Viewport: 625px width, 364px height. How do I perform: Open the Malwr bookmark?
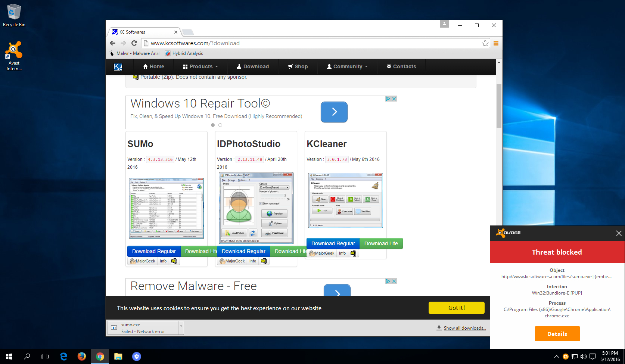tap(134, 53)
